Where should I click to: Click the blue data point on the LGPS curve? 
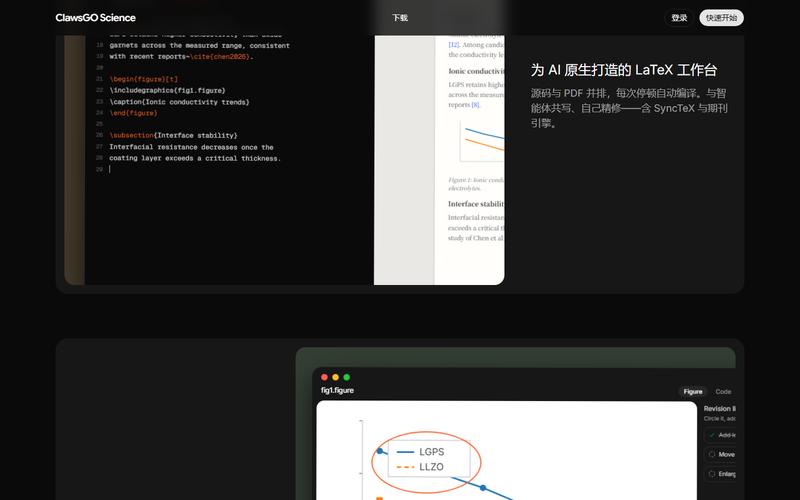tap(483, 488)
